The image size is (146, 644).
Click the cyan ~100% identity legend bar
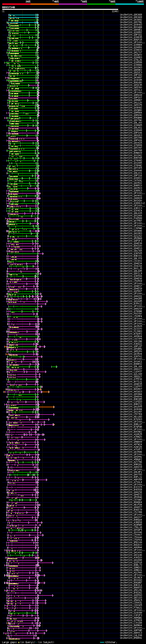pos(130,4)
